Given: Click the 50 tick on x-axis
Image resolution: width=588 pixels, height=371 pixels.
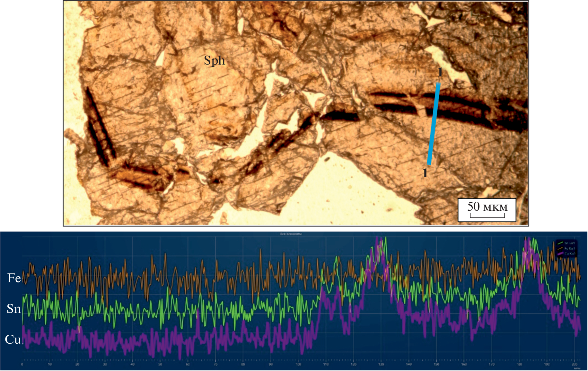Looking at the screenshot, I should tap(160, 364).
